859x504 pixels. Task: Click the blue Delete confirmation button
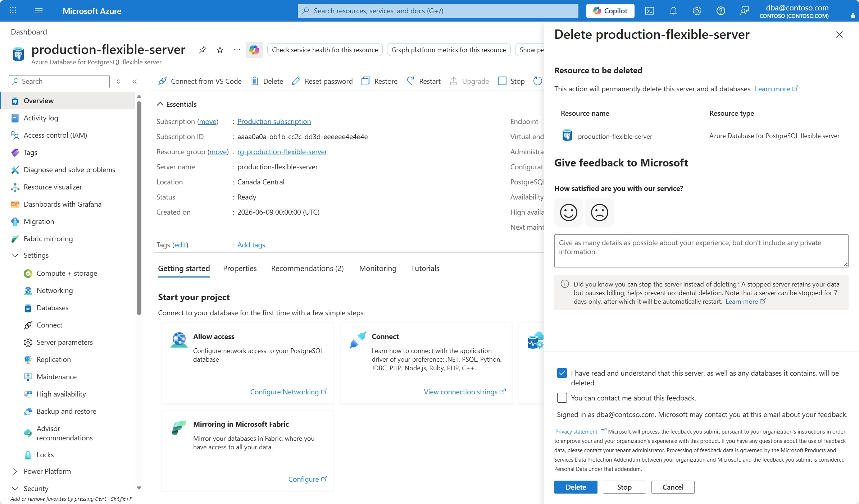(x=576, y=487)
